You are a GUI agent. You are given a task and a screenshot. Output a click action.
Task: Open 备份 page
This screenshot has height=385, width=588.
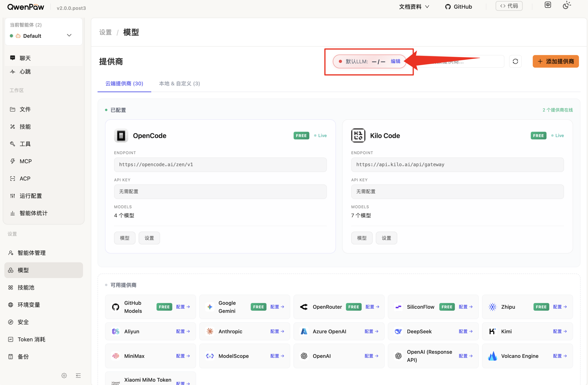pos(43,357)
